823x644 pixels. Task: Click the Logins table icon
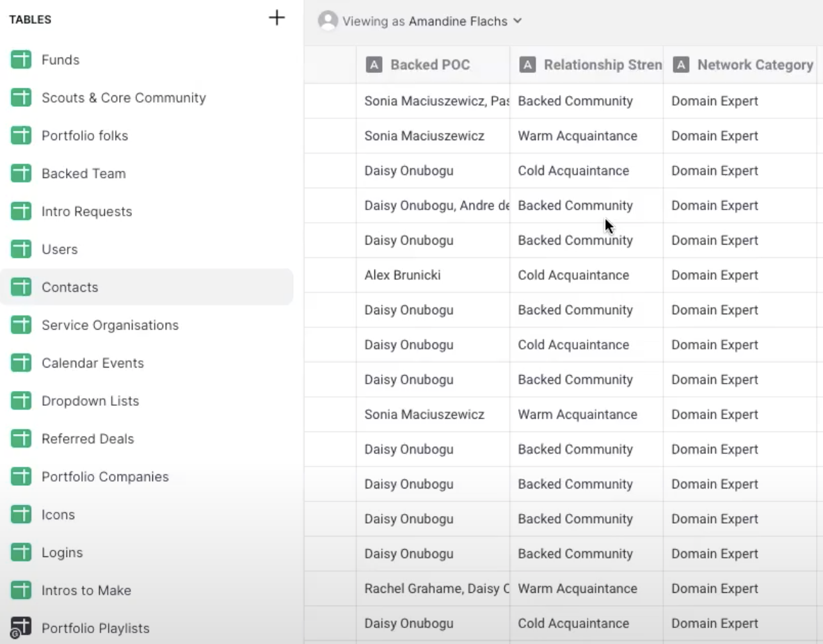pos(21,552)
